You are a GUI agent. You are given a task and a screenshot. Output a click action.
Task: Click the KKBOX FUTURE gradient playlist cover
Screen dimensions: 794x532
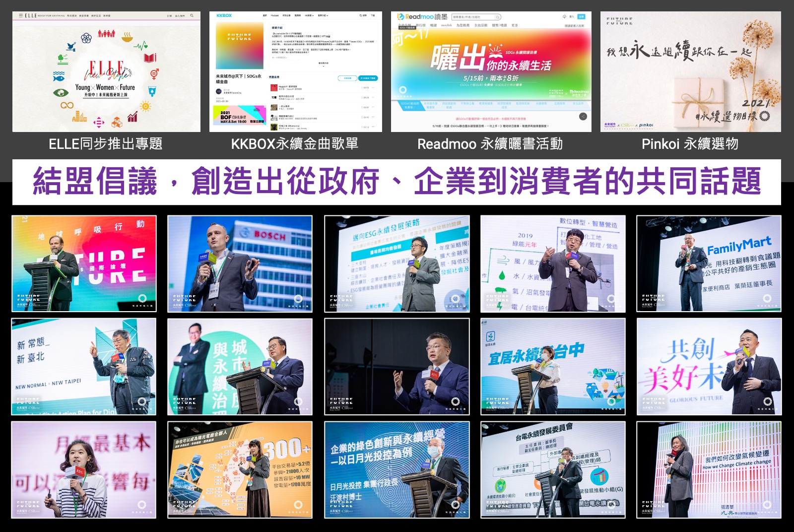pyautogui.click(x=240, y=46)
